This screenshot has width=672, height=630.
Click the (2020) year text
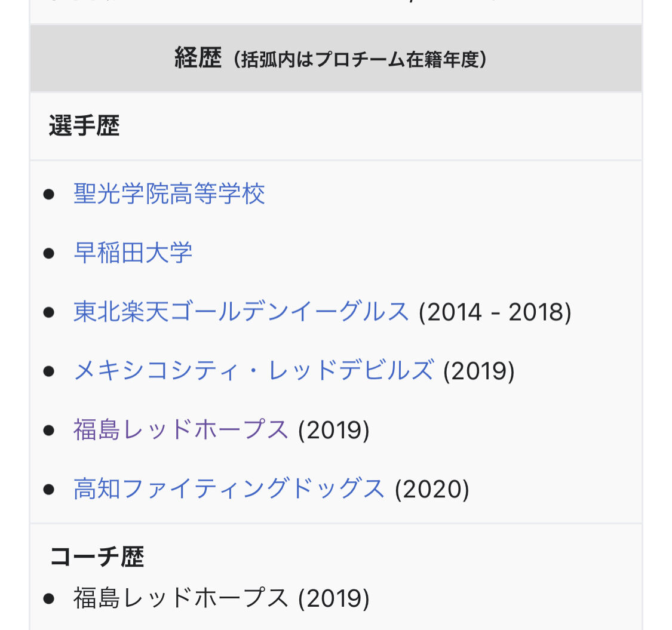pyautogui.click(x=432, y=489)
